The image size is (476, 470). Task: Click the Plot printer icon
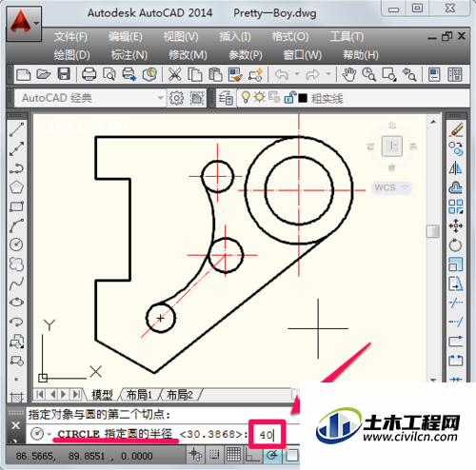point(89,75)
